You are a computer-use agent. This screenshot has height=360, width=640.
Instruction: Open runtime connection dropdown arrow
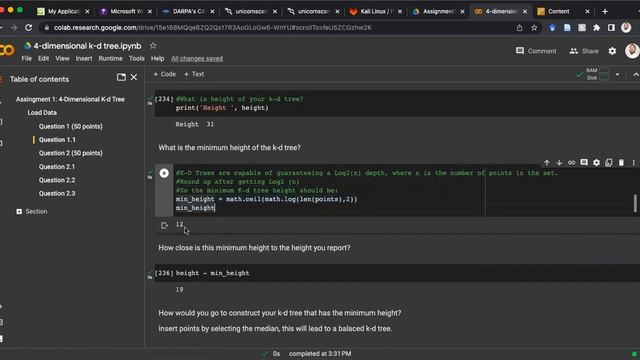coord(617,74)
